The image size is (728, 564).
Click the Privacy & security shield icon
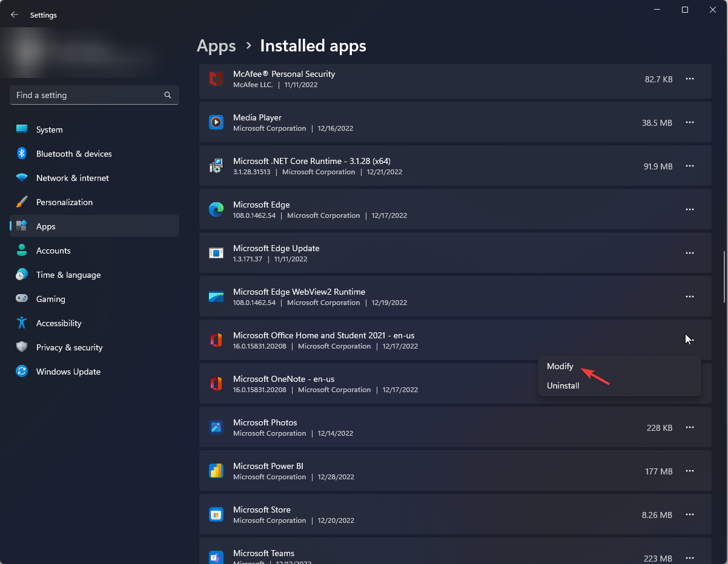click(22, 347)
